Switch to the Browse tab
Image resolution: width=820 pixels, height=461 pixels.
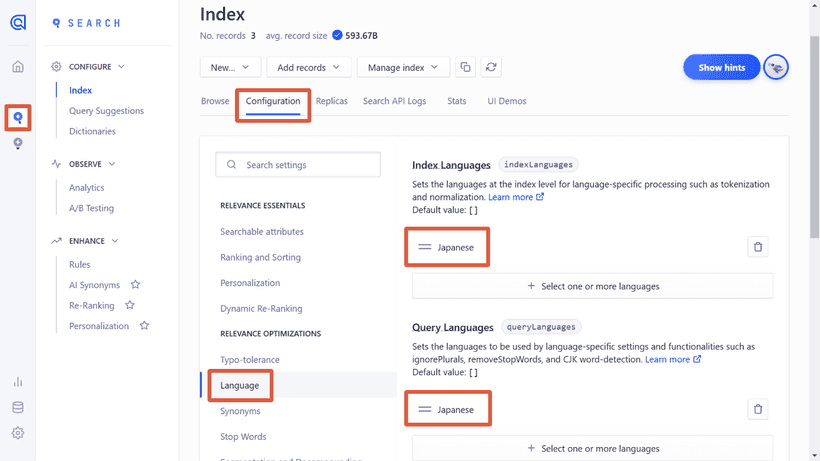pos(215,101)
